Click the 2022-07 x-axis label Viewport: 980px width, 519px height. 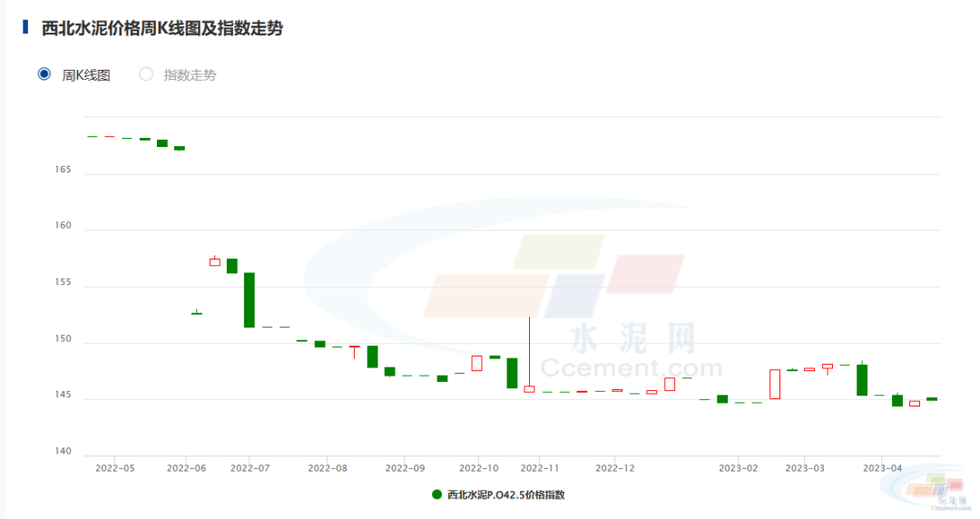coord(250,467)
